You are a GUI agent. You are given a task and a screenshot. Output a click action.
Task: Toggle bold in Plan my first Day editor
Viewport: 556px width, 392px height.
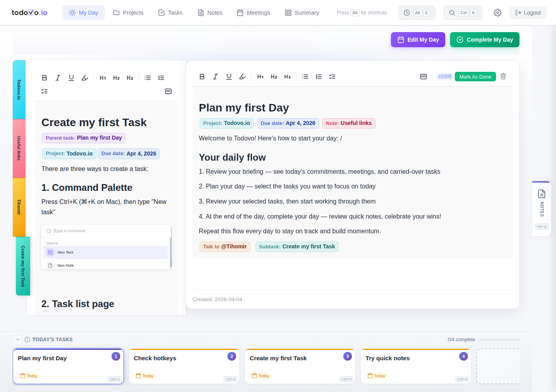click(202, 77)
